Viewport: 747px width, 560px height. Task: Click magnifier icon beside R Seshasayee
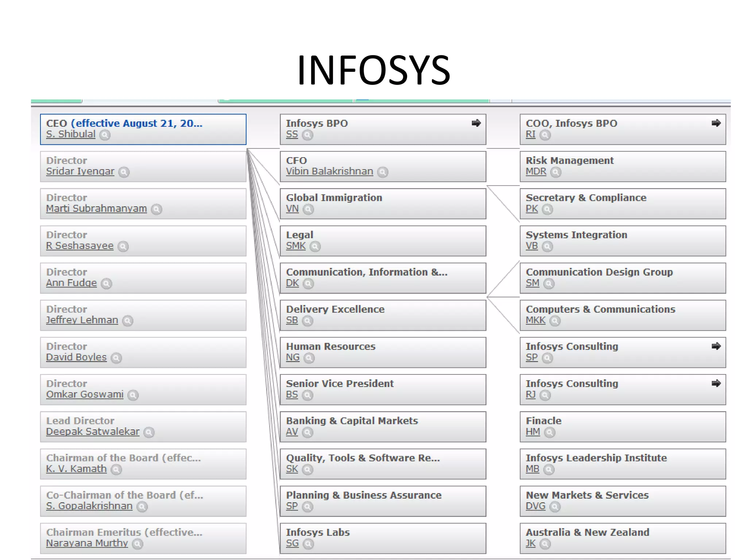(123, 246)
